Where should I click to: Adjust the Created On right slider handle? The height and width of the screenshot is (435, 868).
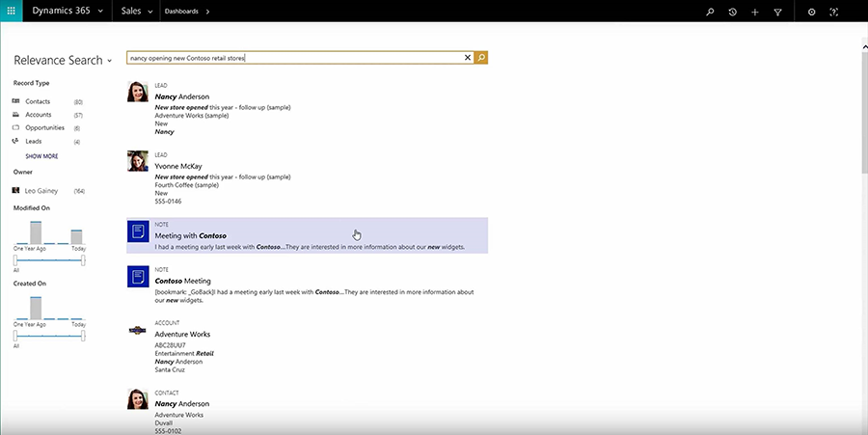pos(83,336)
